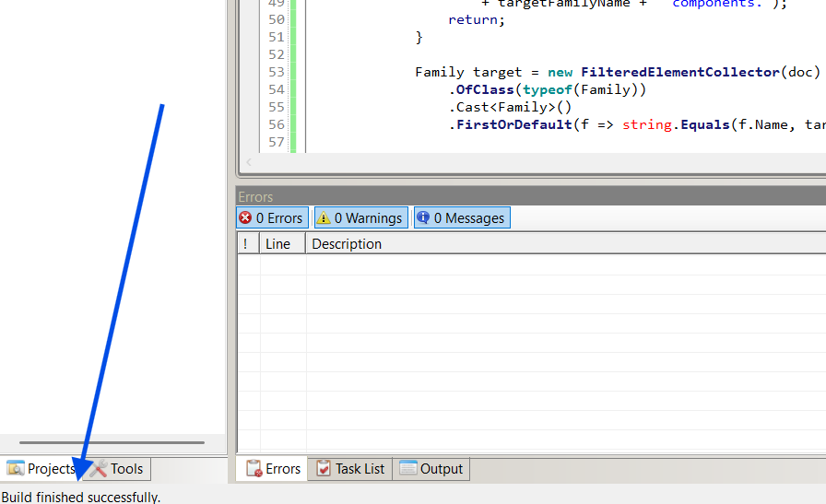Click line number 53 in the gutter
Viewport: 826px width, 504px height.
pos(276,72)
